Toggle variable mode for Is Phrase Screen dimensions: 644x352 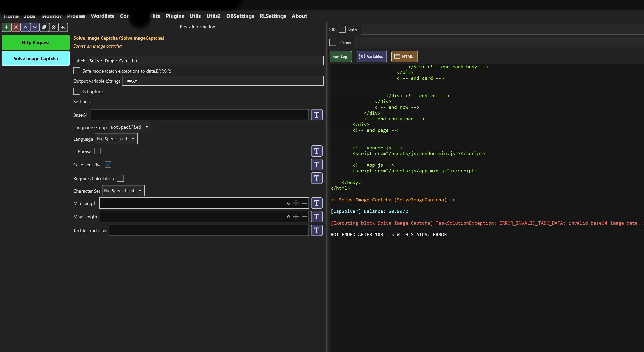pyautogui.click(x=317, y=151)
